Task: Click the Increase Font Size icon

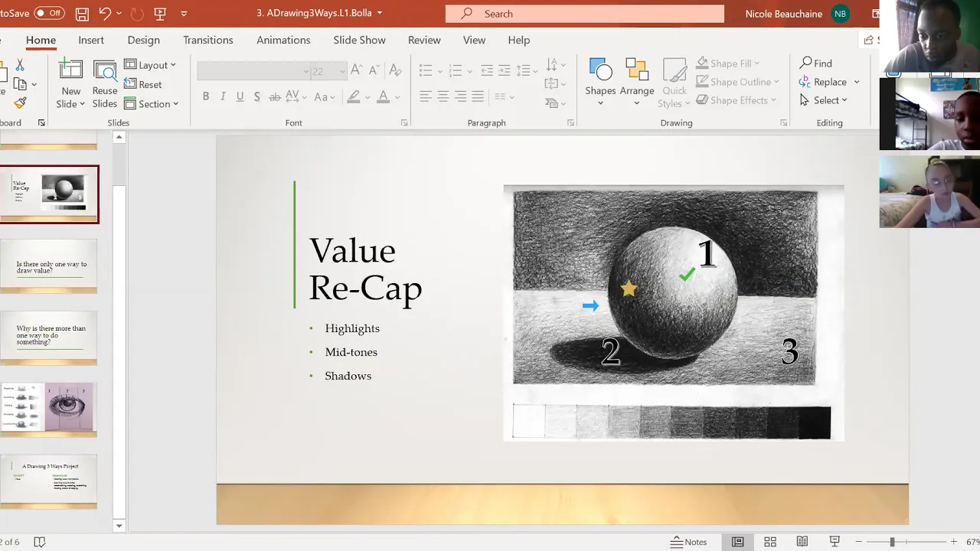Action: coord(356,70)
